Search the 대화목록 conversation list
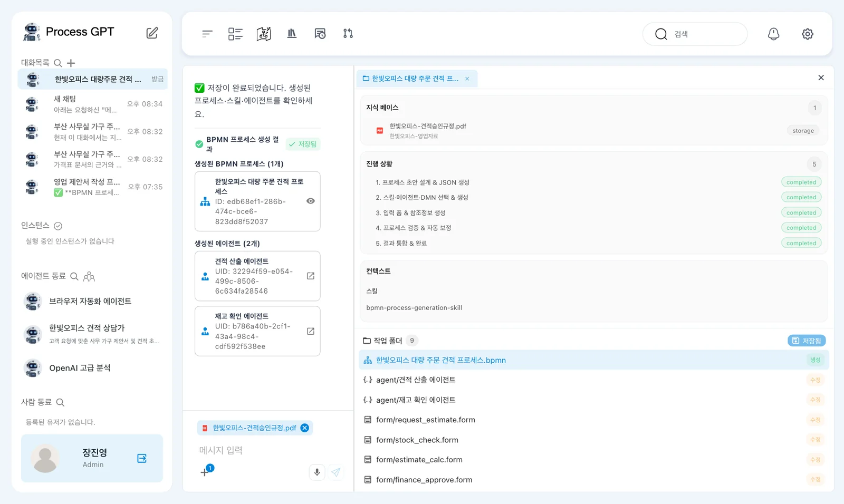 (58, 63)
